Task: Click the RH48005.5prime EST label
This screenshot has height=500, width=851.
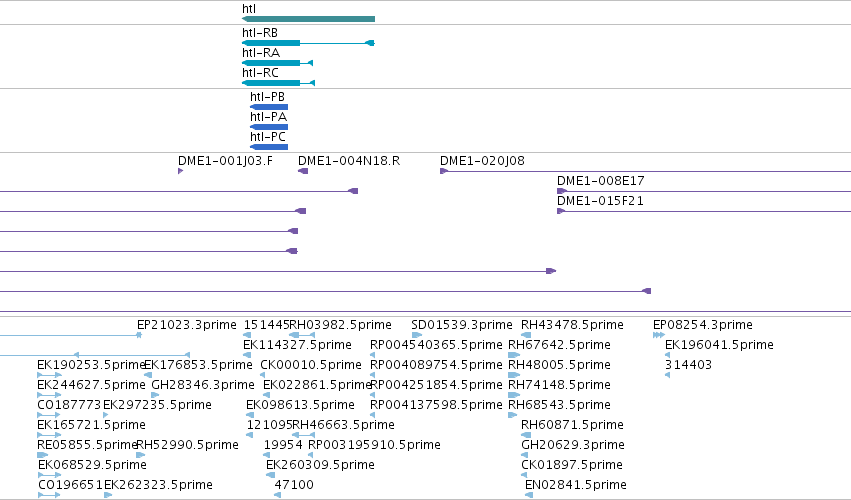Action: pyautogui.click(x=560, y=365)
